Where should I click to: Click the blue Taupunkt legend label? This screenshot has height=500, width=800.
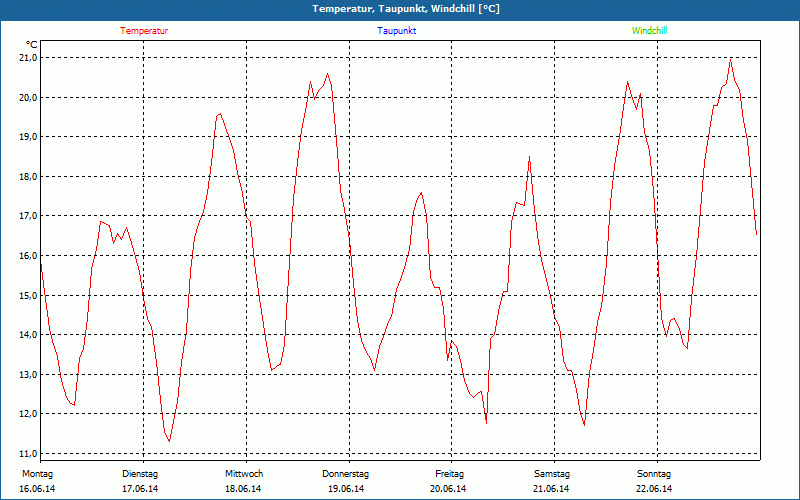397,31
